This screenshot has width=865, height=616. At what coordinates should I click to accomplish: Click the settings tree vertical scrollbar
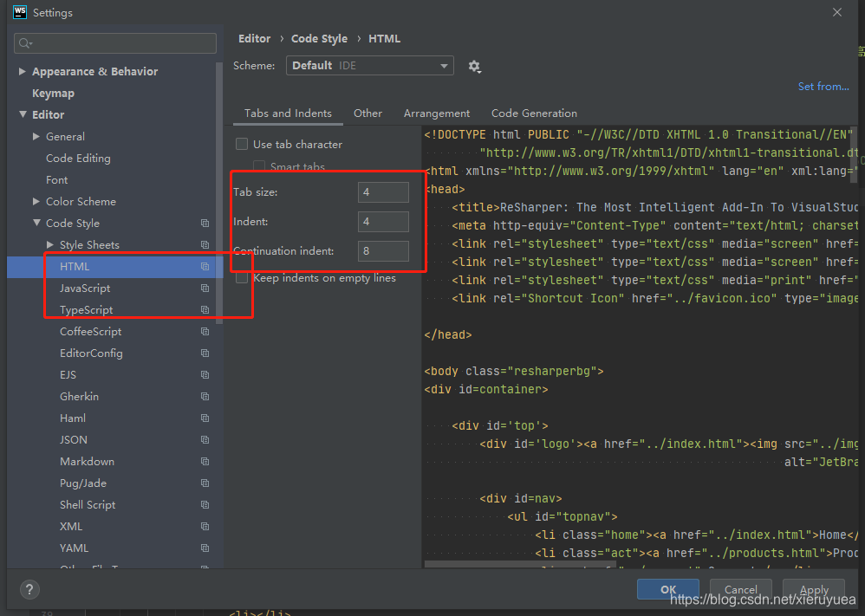pos(219,193)
